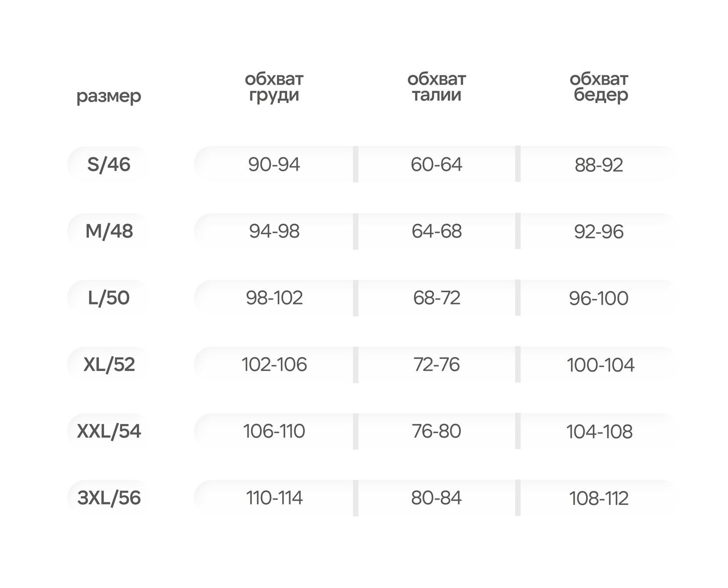Click waist value 76-80 cell

point(436,431)
